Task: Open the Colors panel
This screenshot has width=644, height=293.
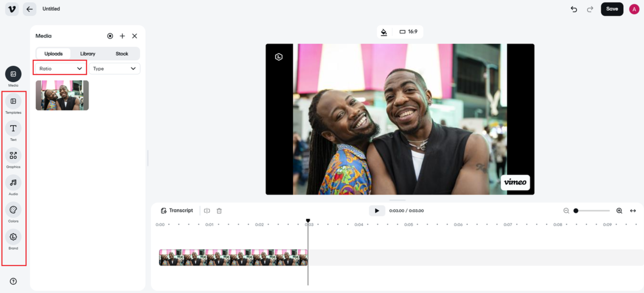Action: coord(13,211)
